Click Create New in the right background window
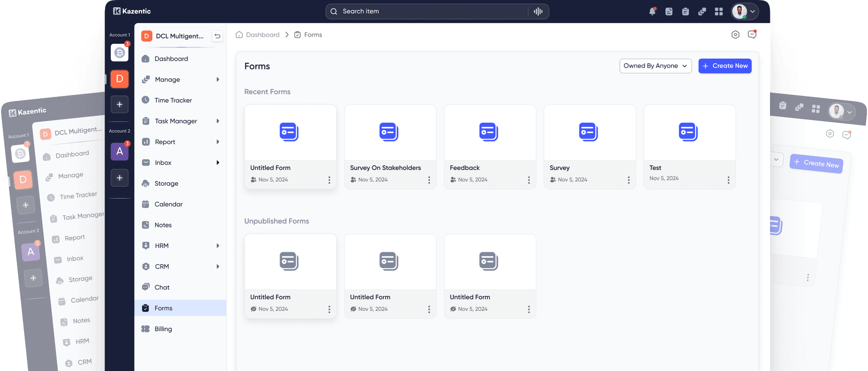The width and height of the screenshot is (868, 371). 816,163
